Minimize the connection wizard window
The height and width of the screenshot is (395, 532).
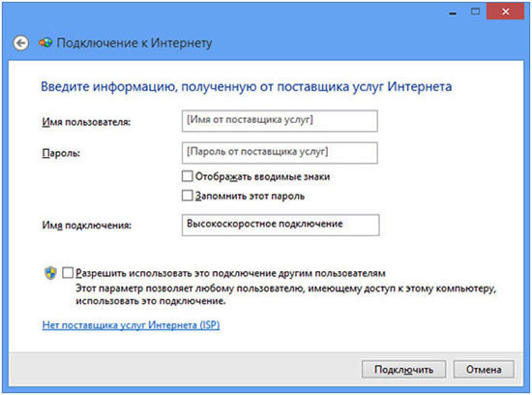(453, 13)
